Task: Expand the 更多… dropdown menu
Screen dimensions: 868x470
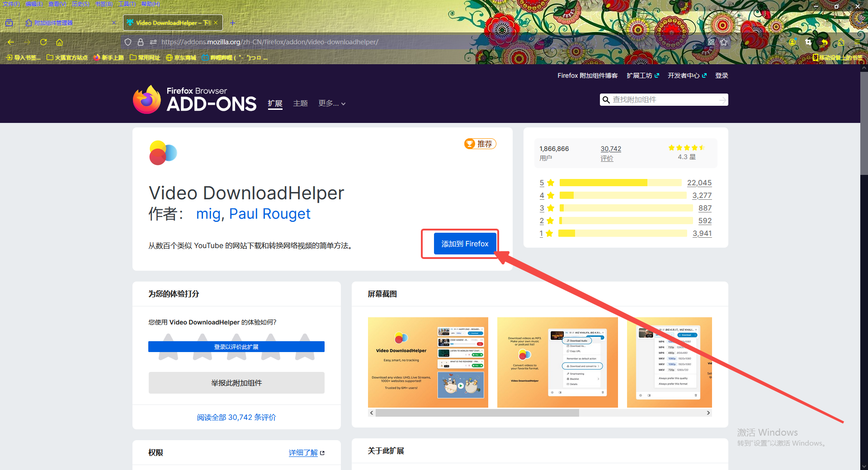Action: click(x=332, y=103)
